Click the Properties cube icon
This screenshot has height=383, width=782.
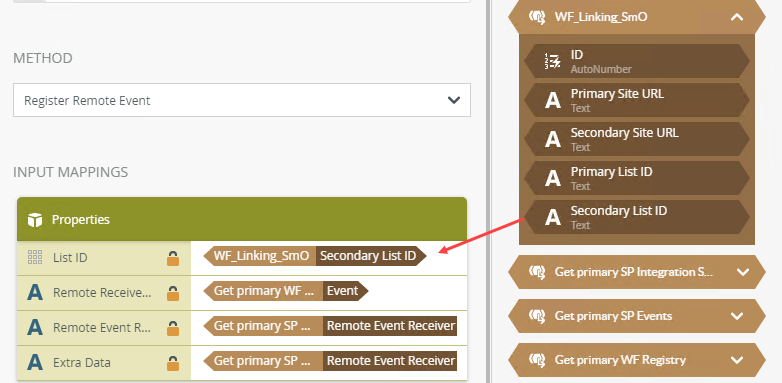35,219
